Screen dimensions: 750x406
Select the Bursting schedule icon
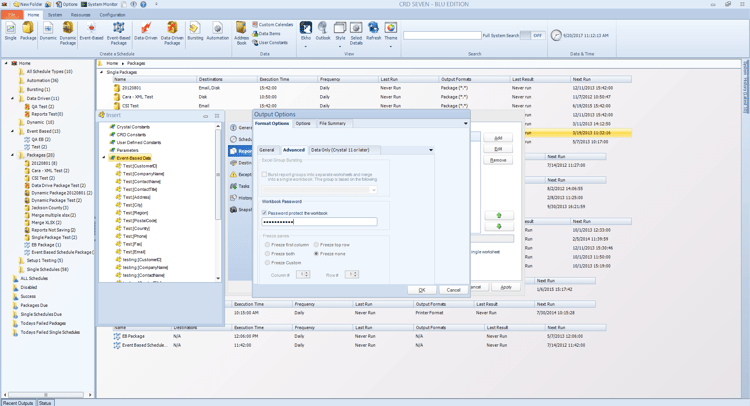tap(195, 31)
